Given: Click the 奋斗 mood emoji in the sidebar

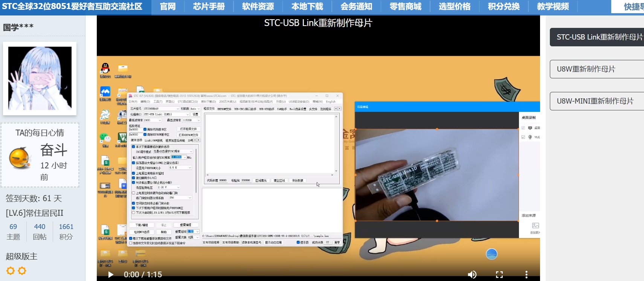Looking at the screenshot, I should pos(20,158).
